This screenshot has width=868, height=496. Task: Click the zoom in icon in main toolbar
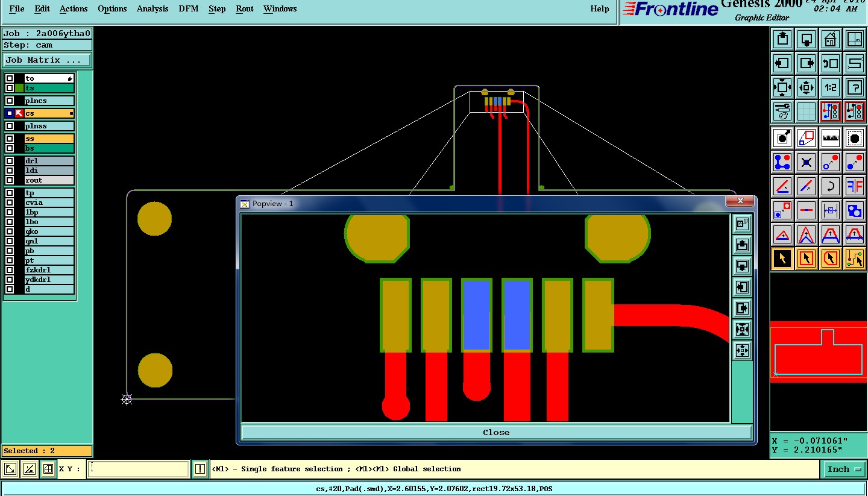pos(782,87)
